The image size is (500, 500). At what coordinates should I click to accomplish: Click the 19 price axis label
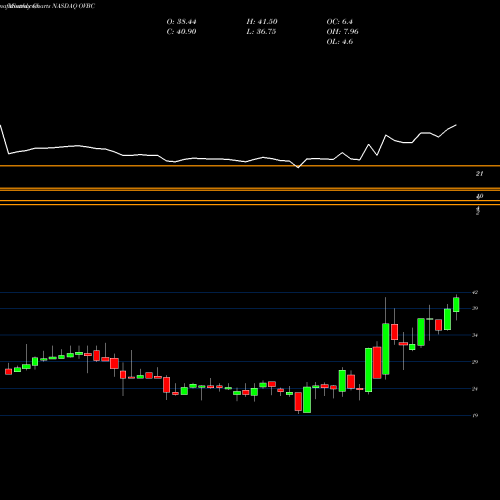tap(475, 415)
